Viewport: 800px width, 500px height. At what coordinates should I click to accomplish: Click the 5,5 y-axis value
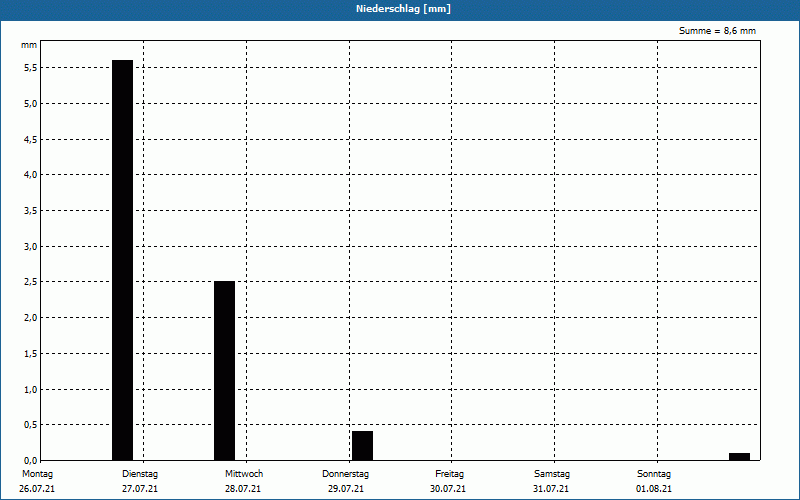click(x=31, y=68)
